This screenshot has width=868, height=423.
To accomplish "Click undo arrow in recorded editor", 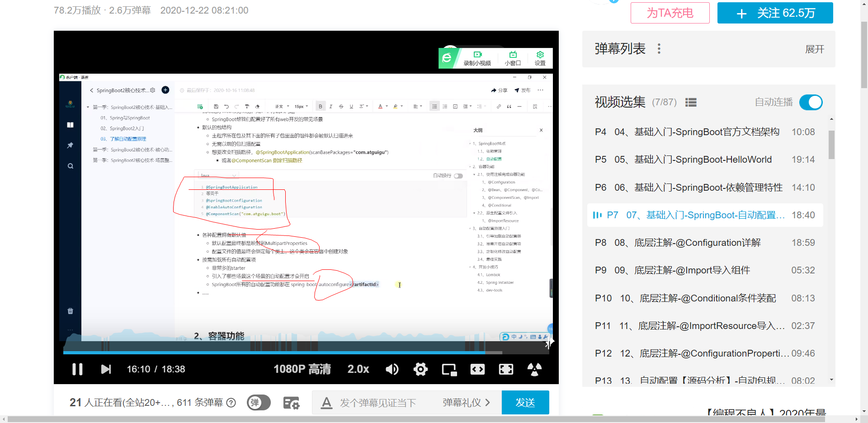I will [x=226, y=107].
